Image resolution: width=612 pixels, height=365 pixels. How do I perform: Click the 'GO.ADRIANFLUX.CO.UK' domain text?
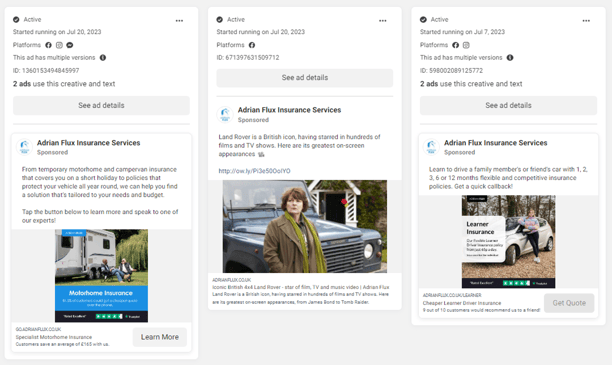point(38,329)
